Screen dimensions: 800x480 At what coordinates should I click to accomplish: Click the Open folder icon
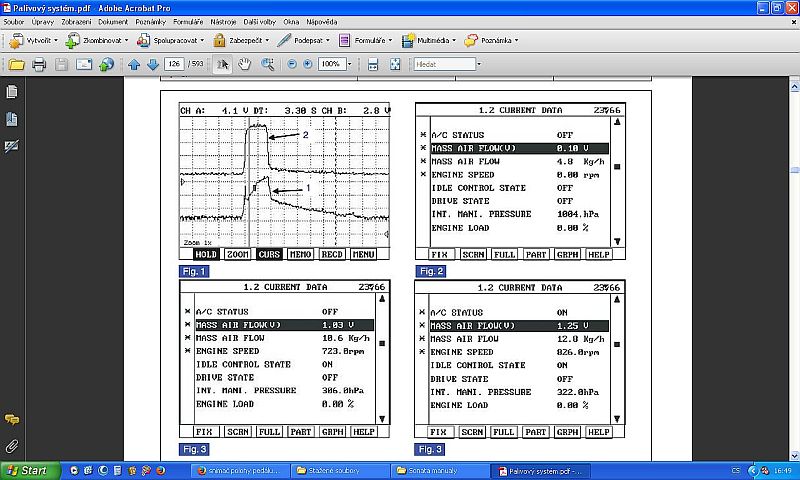coord(16,65)
